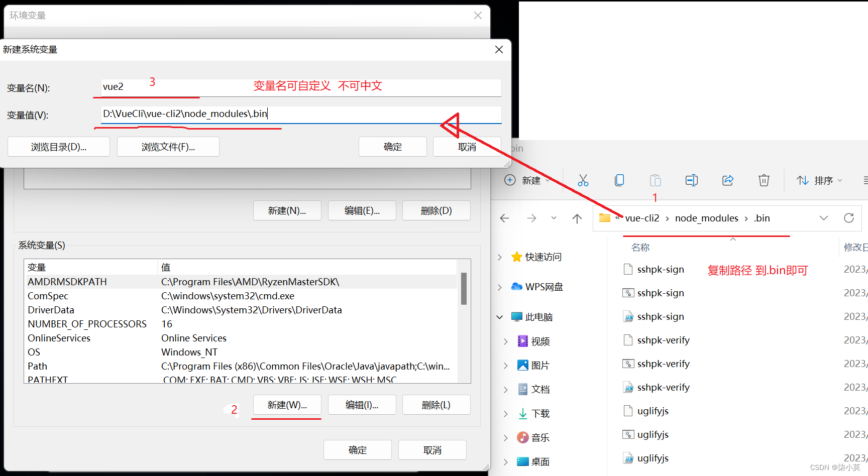Select the AMDRMSDKPATH variable row
868x476 pixels.
[x=241, y=282]
